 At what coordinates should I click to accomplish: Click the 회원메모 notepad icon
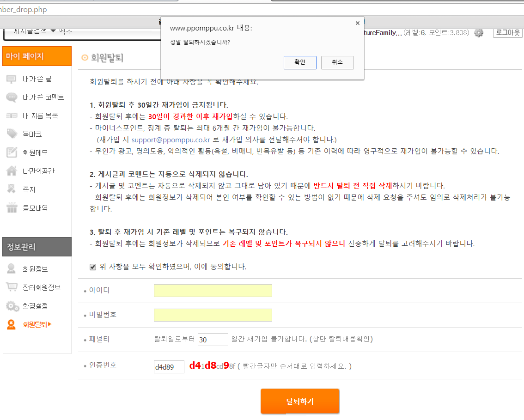[12, 152]
